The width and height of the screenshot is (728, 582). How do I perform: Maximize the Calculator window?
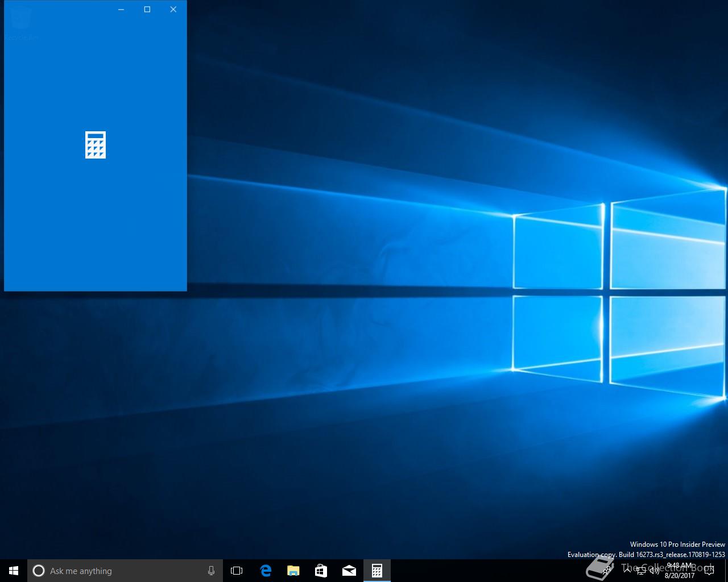147,9
